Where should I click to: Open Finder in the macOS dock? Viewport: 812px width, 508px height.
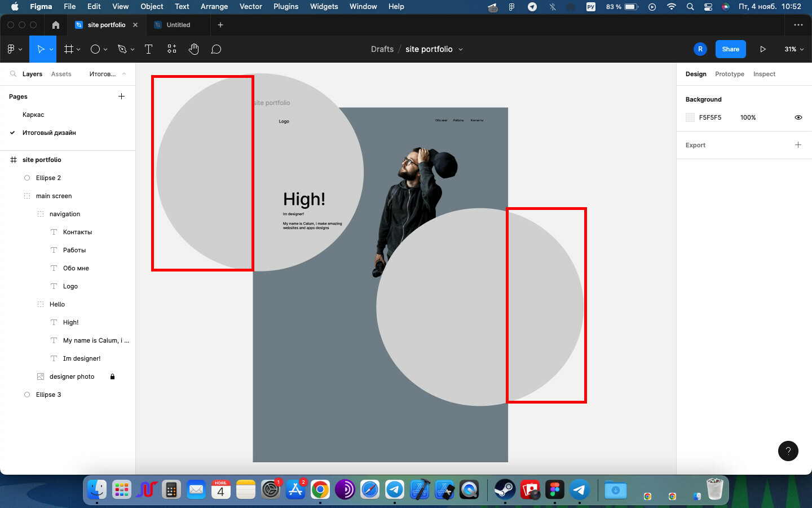click(x=97, y=489)
